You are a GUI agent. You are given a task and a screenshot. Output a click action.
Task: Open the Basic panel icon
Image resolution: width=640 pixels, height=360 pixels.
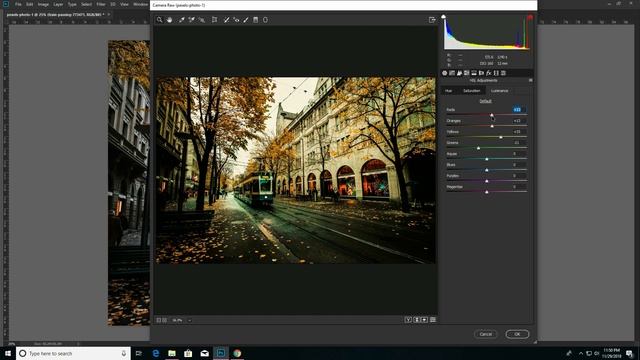pos(445,73)
